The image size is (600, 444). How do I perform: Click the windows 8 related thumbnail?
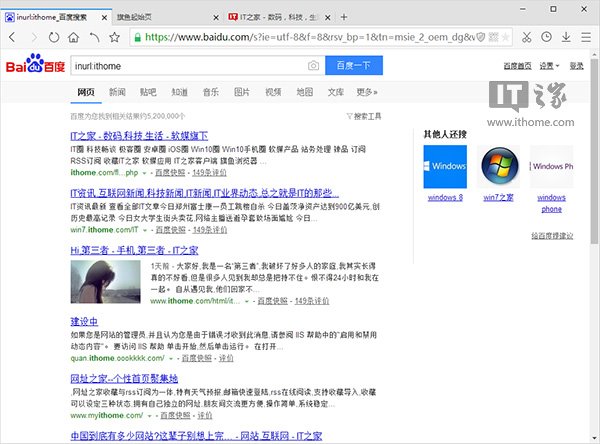pyautogui.click(x=445, y=167)
